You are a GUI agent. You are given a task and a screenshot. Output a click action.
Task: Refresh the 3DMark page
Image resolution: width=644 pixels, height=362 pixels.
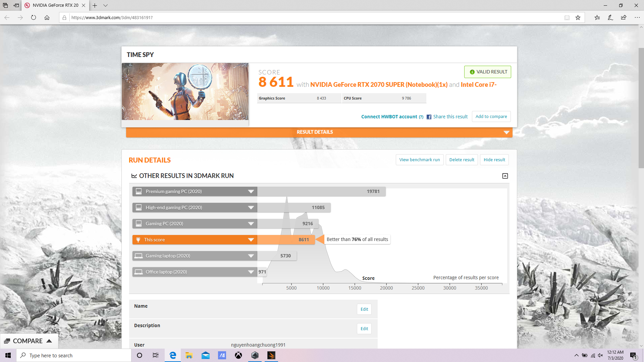click(34, 17)
